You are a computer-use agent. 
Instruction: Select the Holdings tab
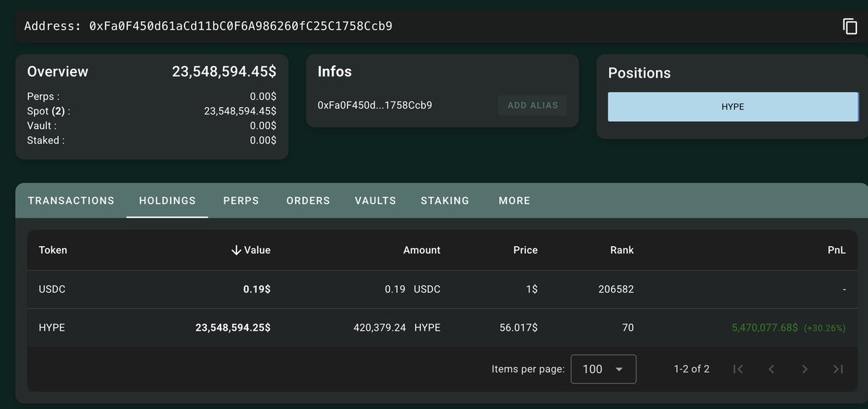point(167,201)
